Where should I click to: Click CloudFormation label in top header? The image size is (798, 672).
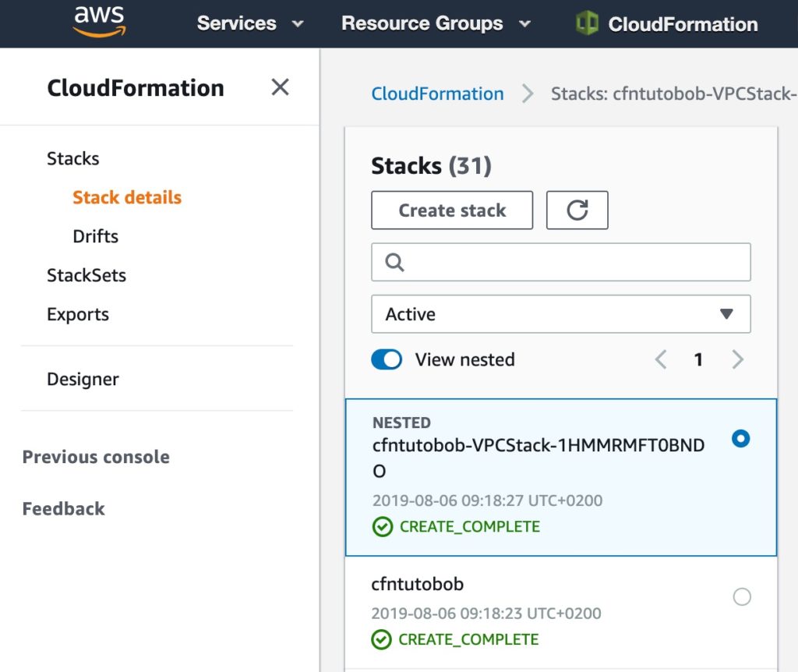(683, 24)
